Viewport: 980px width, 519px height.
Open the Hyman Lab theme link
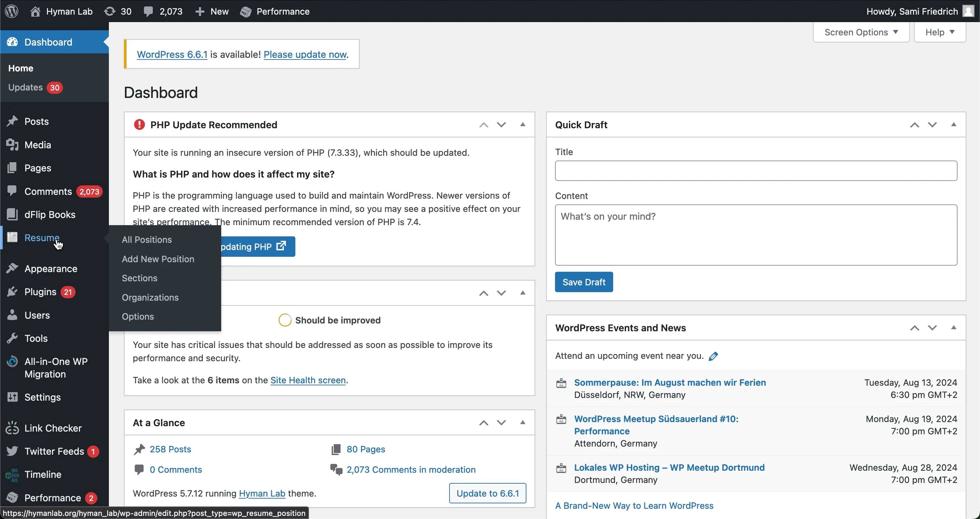pyautogui.click(x=262, y=493)
